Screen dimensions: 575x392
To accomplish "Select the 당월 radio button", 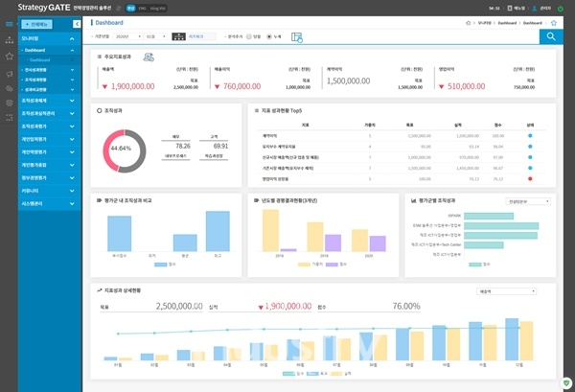I will pos(249,36).
